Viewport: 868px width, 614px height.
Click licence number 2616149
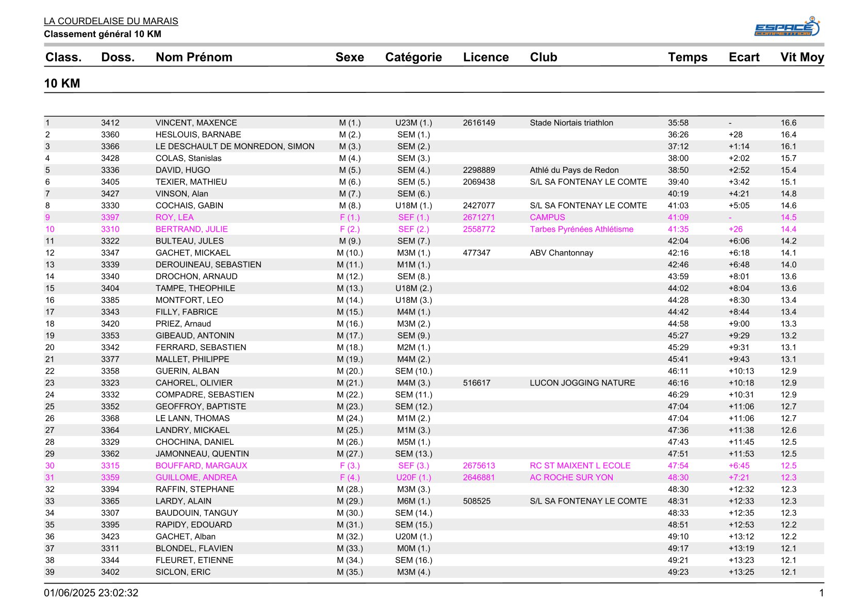coord(479,123)
